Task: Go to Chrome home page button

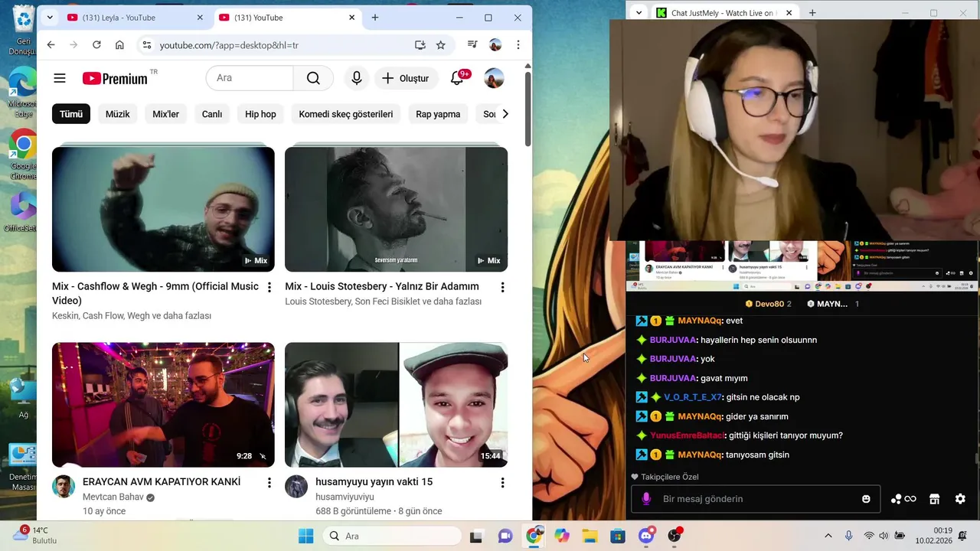Action: click(x=119, y=45)
